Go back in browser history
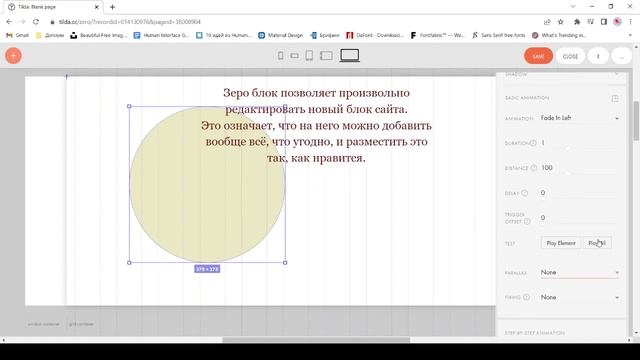This screenshot has height=360, width=640. click(9, 22)
